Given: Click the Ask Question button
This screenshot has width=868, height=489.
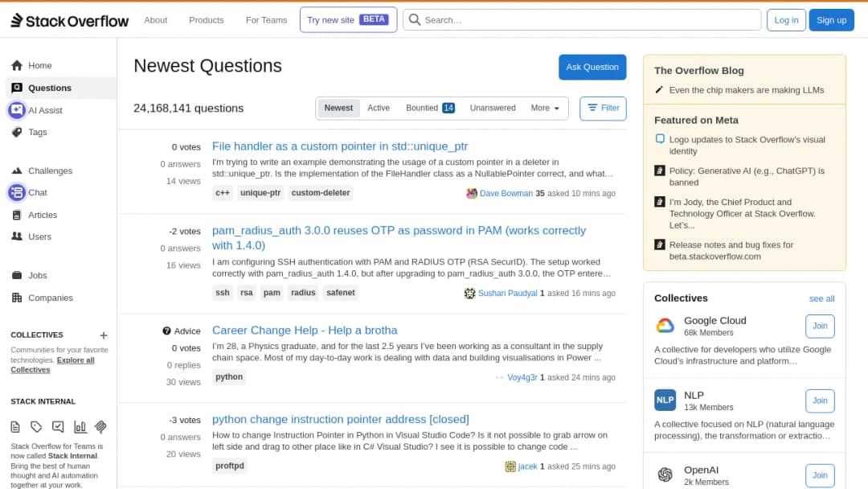Looking at the screenshot, I should [592, 67].
